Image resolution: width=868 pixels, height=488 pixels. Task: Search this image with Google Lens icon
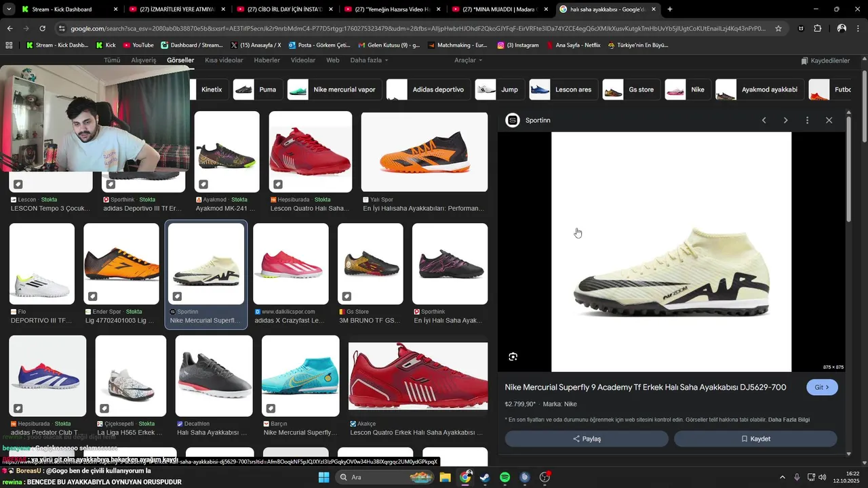click(513, 357)
